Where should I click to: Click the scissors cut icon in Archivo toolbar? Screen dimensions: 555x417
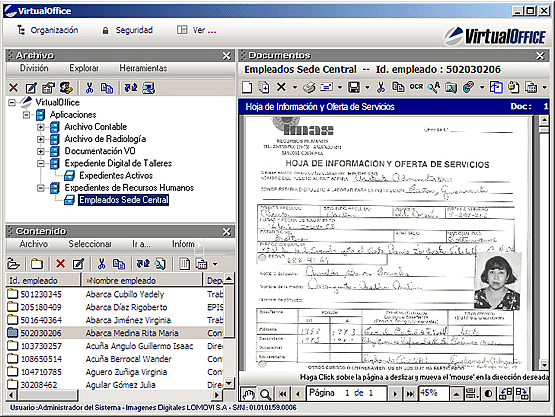pyautogui.click(x=90, y=87)
